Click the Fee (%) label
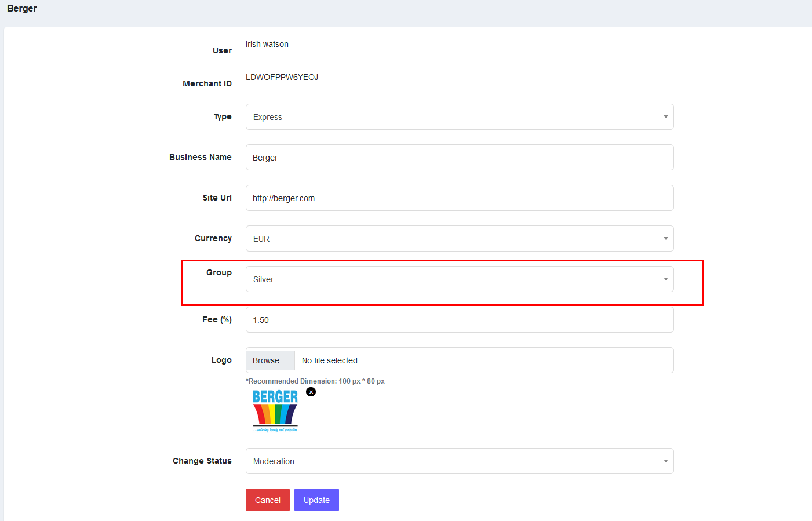The width and height of the screenshot is (812, 521). tap(217, 319)
